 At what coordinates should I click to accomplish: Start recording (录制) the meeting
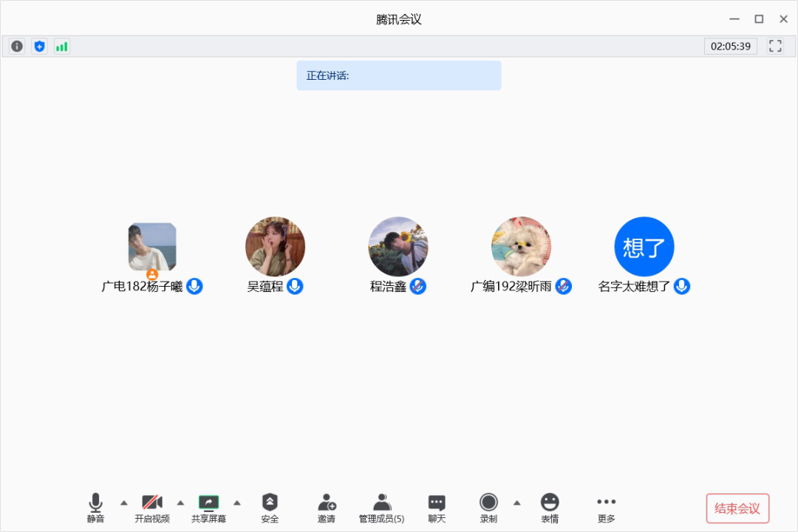(x=488, y=508)
